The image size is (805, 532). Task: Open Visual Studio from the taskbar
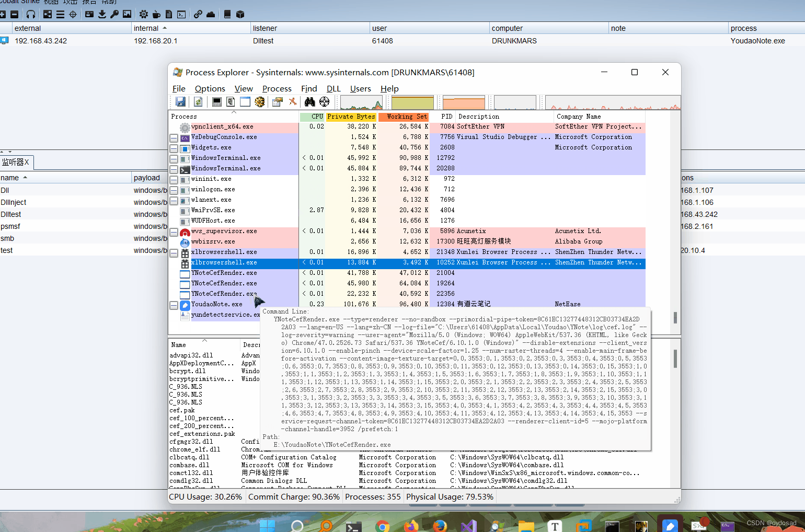click(468, 526)
